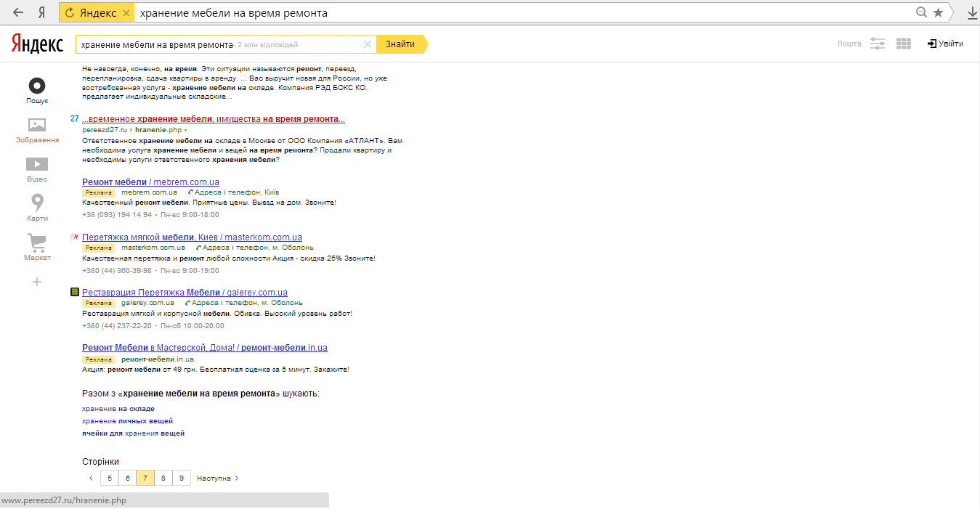This screenshot has width=980, height=509.
Task: Click the phone +380 (44) 237-22-20
Action: pos(117,325)
